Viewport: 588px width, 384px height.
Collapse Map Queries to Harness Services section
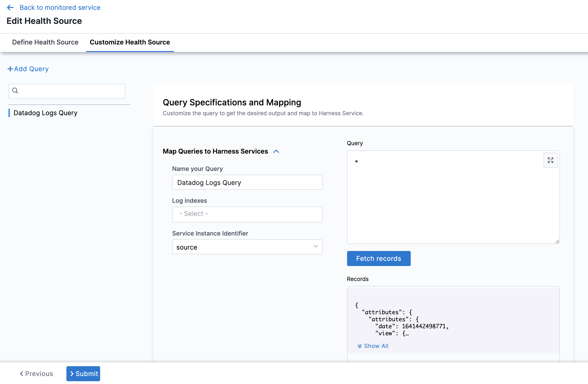point(276,151)
